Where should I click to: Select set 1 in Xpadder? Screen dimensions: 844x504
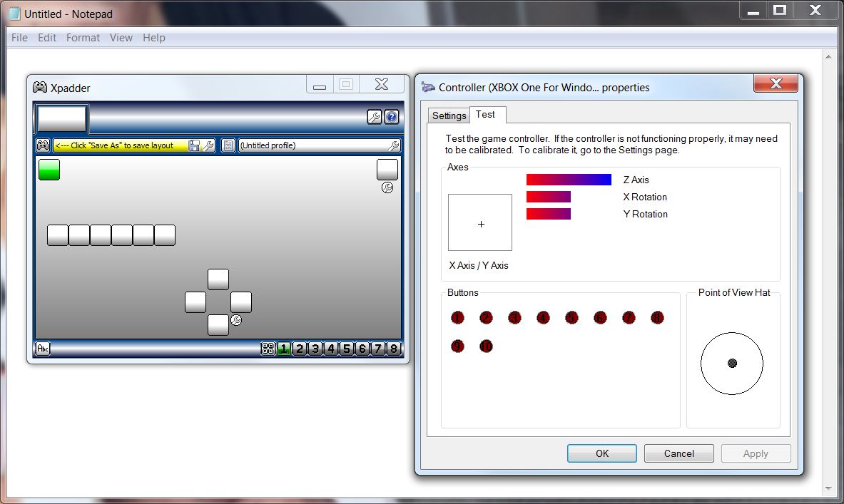(284, 349)
